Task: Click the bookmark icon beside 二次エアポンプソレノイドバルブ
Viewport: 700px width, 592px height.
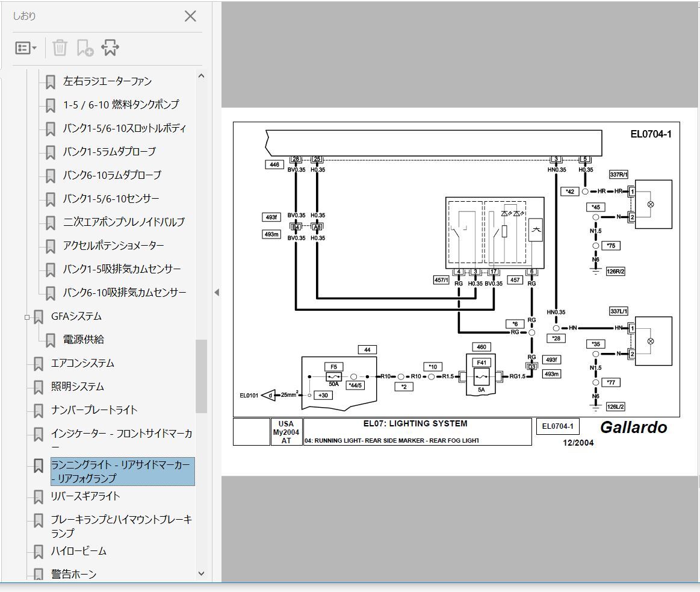Action: (51, 222)
